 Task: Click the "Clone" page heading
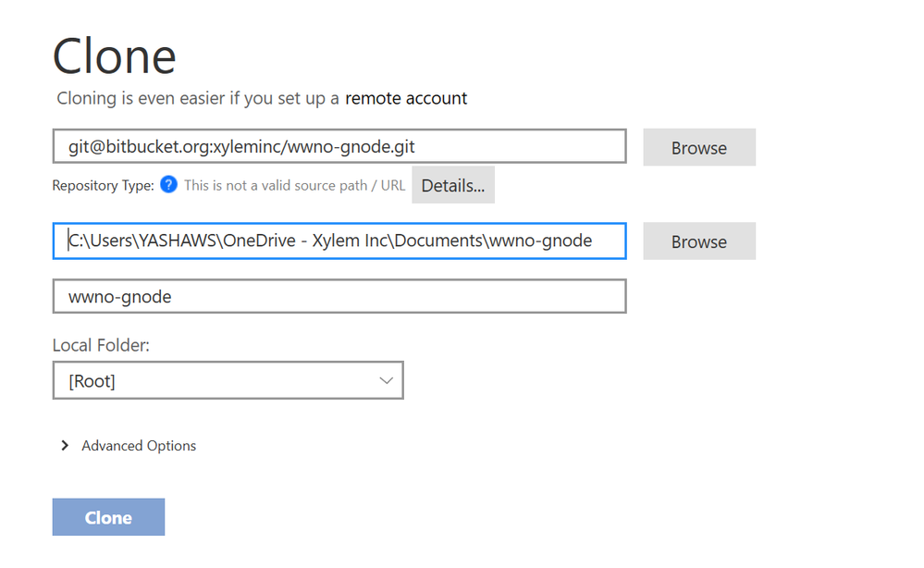tap(115, 56)
